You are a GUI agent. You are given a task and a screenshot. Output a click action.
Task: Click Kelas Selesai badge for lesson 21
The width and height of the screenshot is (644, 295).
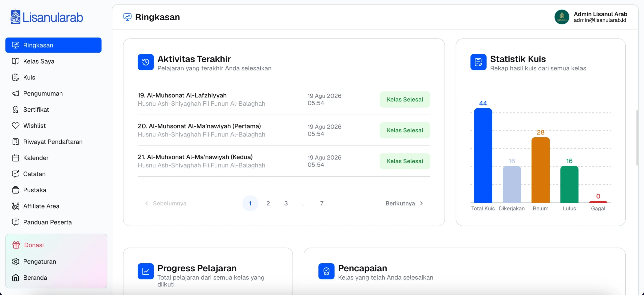pos(405,161)
